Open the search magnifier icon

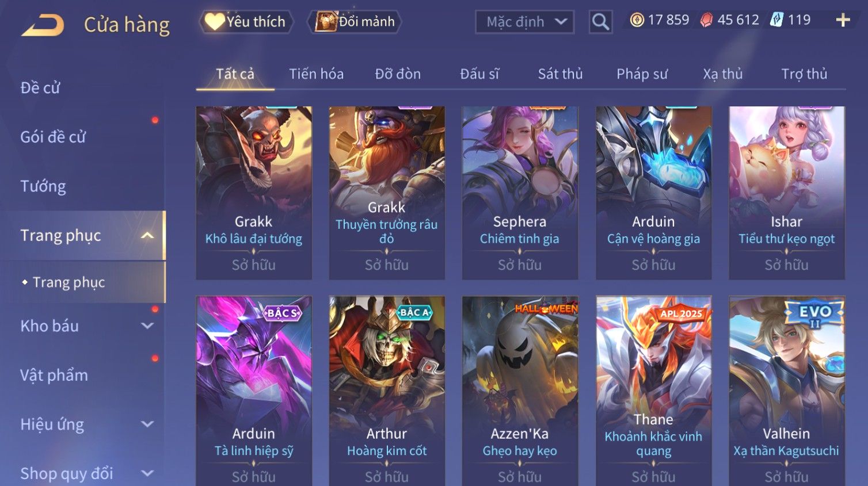[x=600, y=22]
